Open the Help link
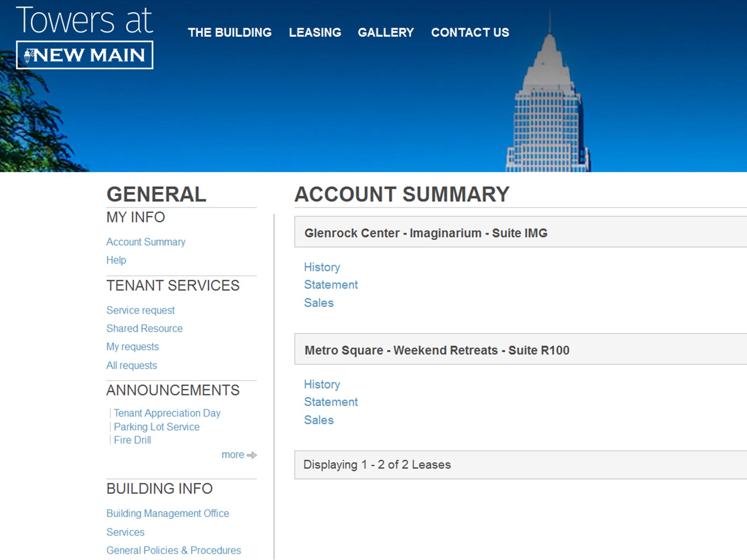This screenshot has width=747, height=560. (x=116, y=260)
